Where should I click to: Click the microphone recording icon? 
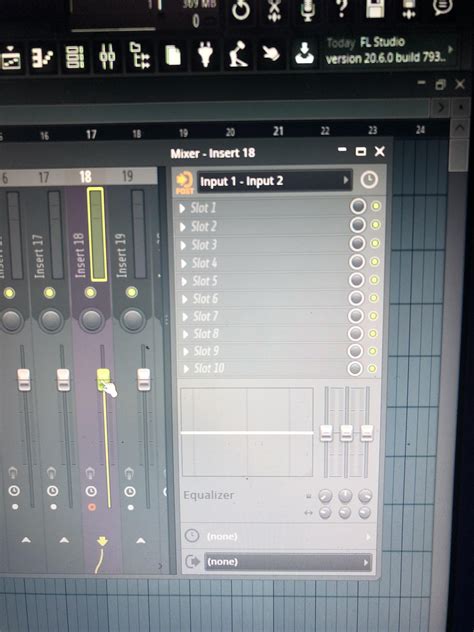308,10
